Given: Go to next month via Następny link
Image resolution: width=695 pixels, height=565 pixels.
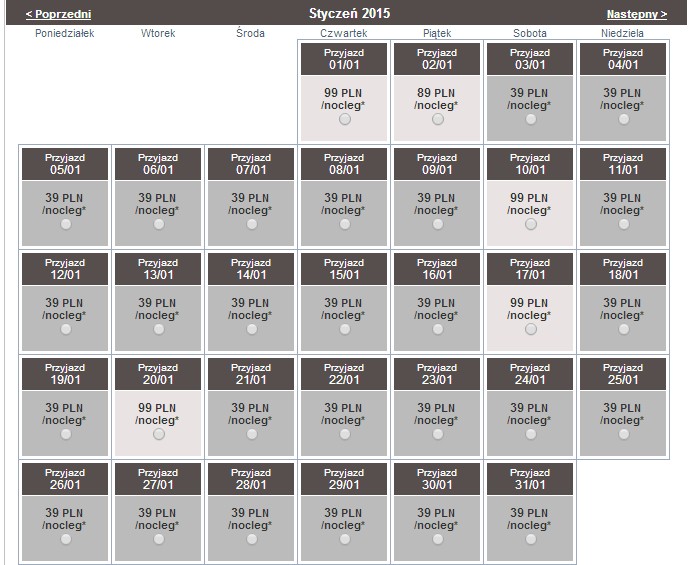Looking at the screenshot, I should [636, 14].
